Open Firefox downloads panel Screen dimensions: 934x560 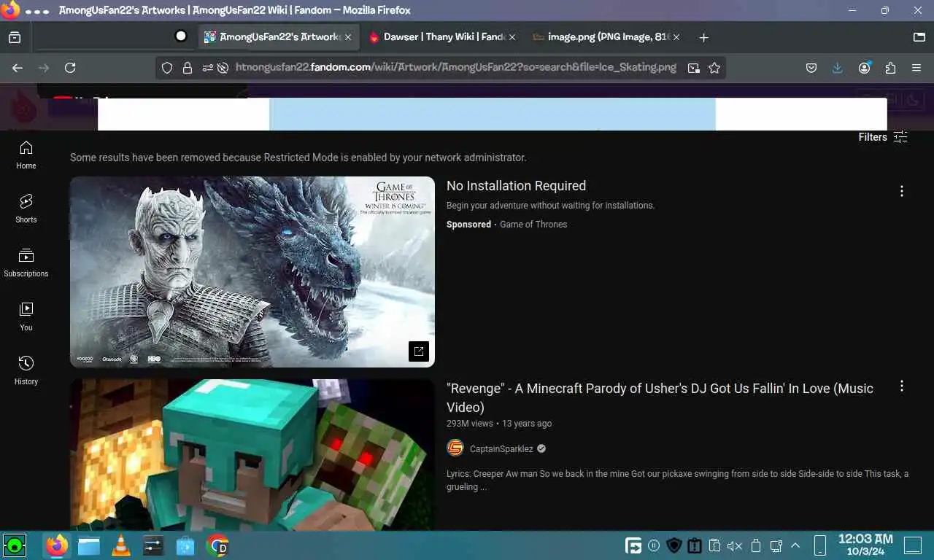pos(838,68)
